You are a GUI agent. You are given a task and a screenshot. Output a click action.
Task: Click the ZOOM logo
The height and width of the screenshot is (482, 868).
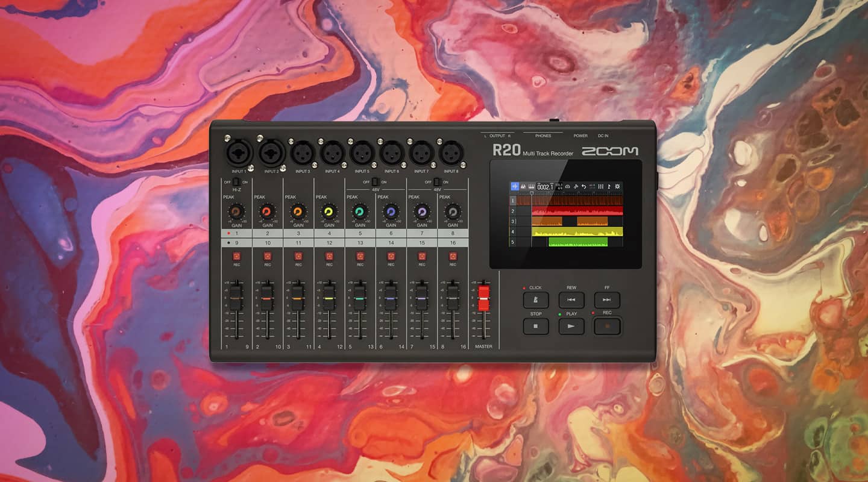click(x=609, y=151)
